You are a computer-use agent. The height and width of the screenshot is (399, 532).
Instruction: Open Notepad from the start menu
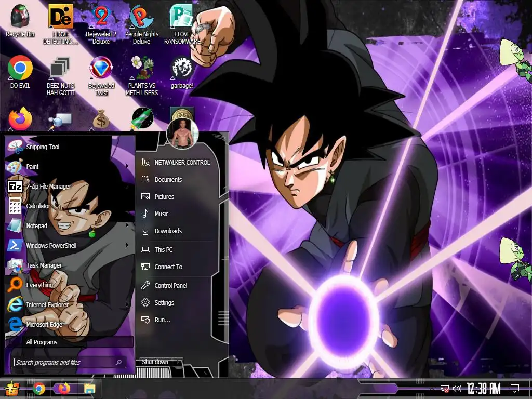pyautogui.click(x=69, y=225)
